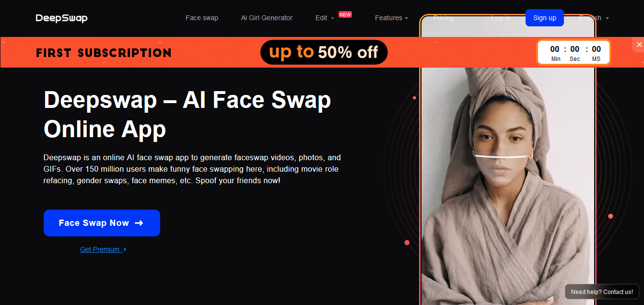Viewport: 644px width, 305px height.
Task: Open the Face swap menu item
Action: (202, 18)
